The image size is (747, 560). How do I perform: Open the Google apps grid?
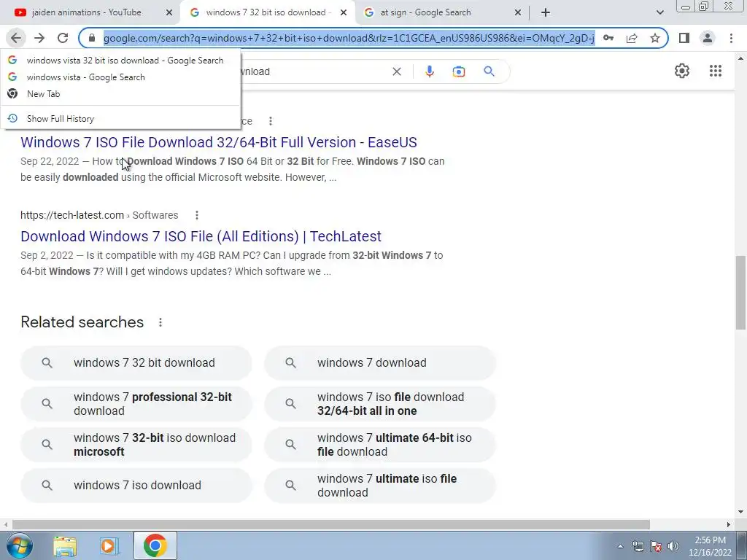715,71
